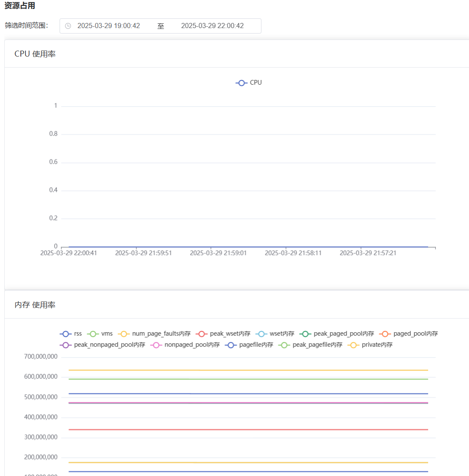Click the red line in memory chart
469x476 pixels.
[x=248, y=430]
